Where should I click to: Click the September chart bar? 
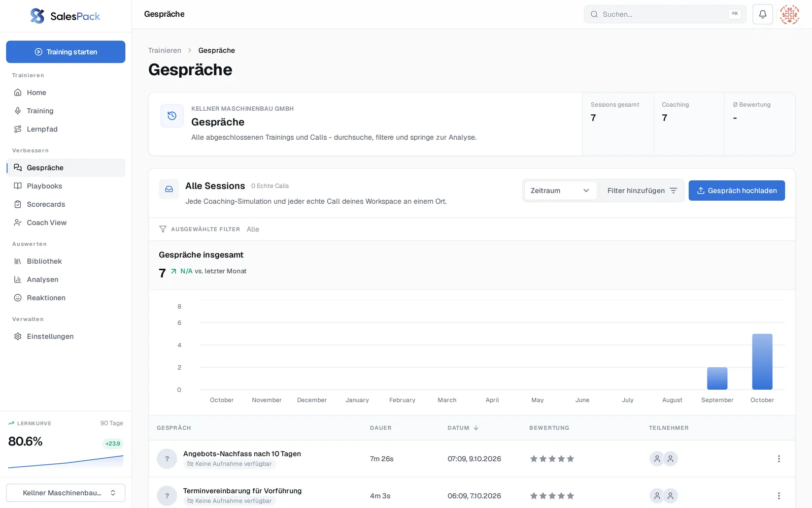pyautogui.click(x=717, y=378)
